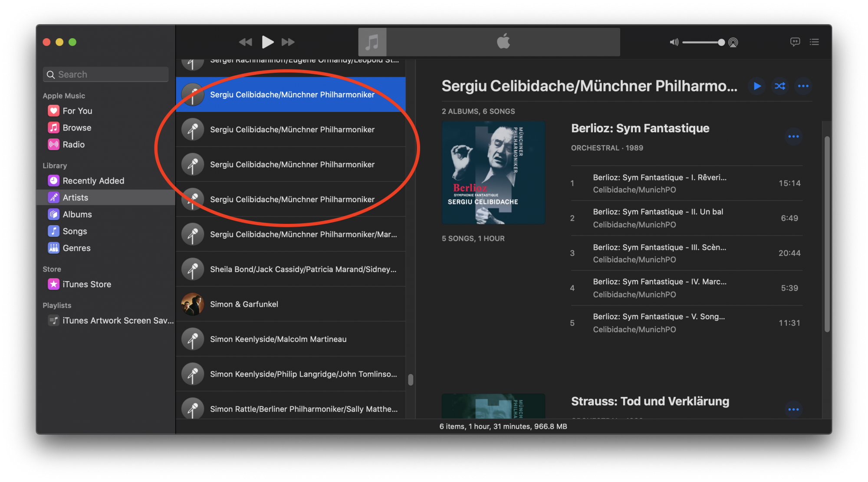Select Sergiu Celibidache/Münchner Philharmoniker/Mar... artist row
Screen dimensions: 868x482
[291, 234]
